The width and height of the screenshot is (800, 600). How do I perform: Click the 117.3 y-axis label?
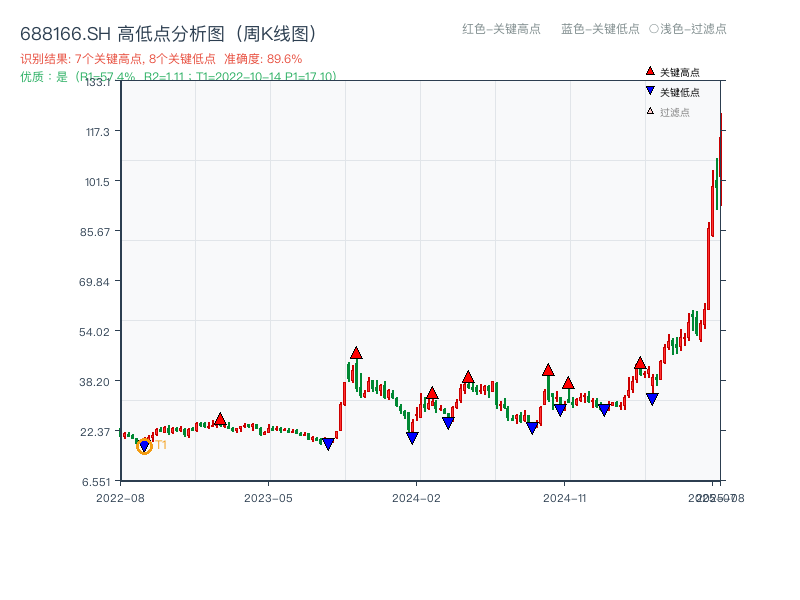click(97, 132)
